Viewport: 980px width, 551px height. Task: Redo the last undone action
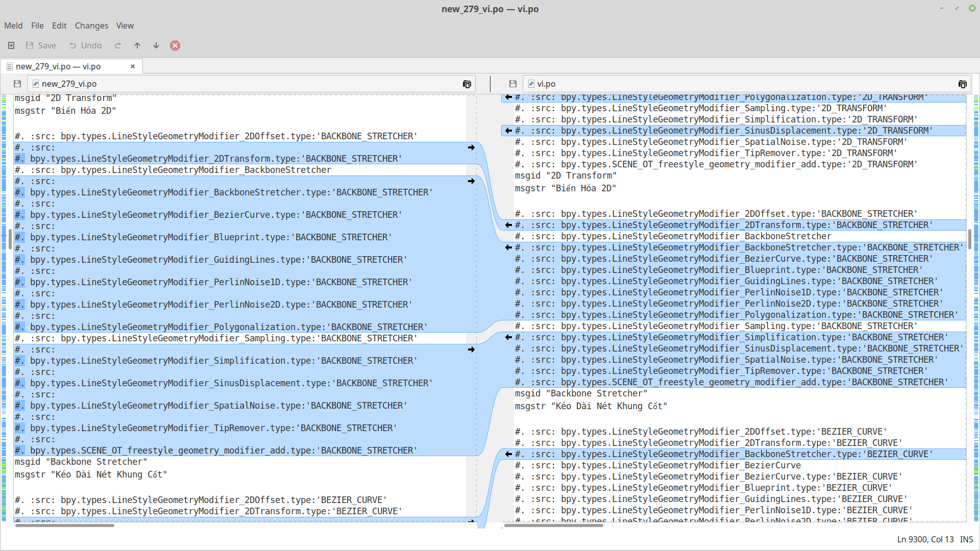coord(118,45)
